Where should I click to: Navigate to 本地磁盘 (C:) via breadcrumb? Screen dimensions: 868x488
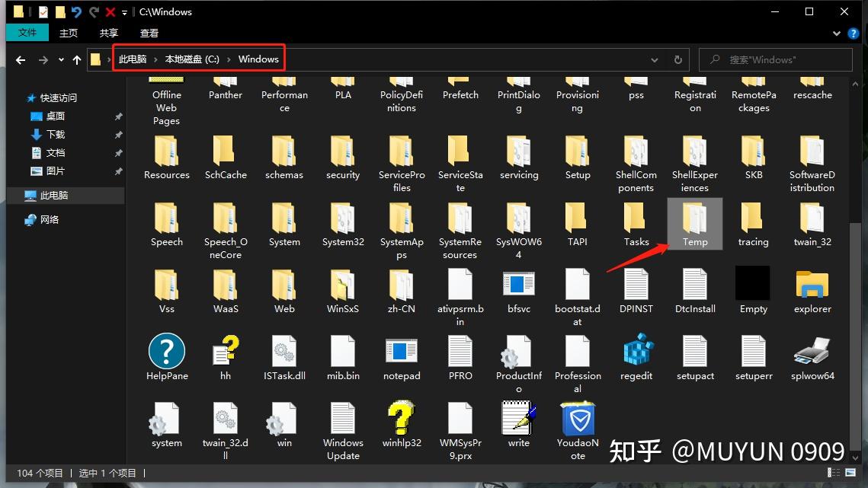[194, 59]
